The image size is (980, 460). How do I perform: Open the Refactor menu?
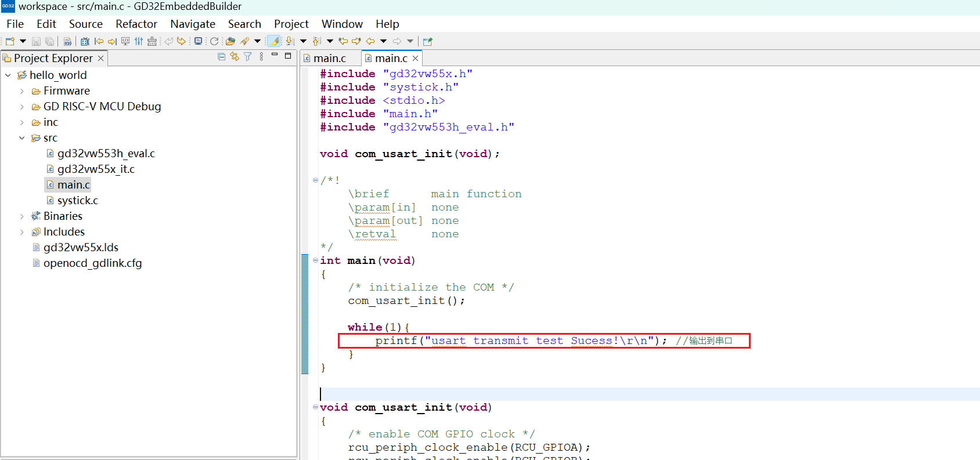click(136, 24)
